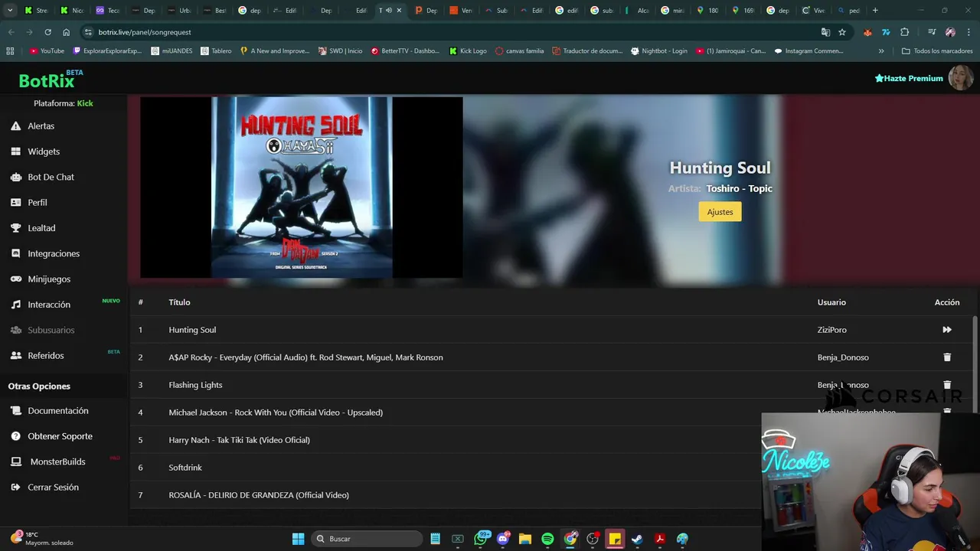The image size is (980, 551).
Task: Delete the A$AP Rocky Everyday request
Action: (947, 357)
